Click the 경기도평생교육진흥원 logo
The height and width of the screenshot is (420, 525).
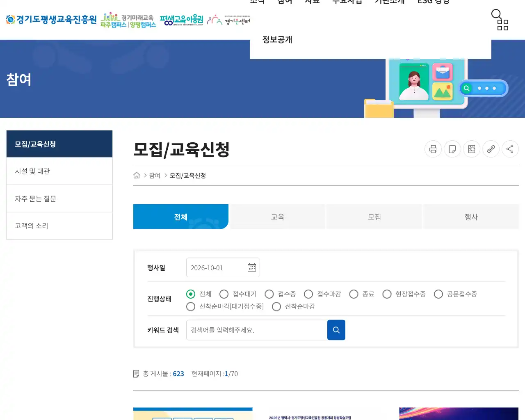click(x=51, y=19)
